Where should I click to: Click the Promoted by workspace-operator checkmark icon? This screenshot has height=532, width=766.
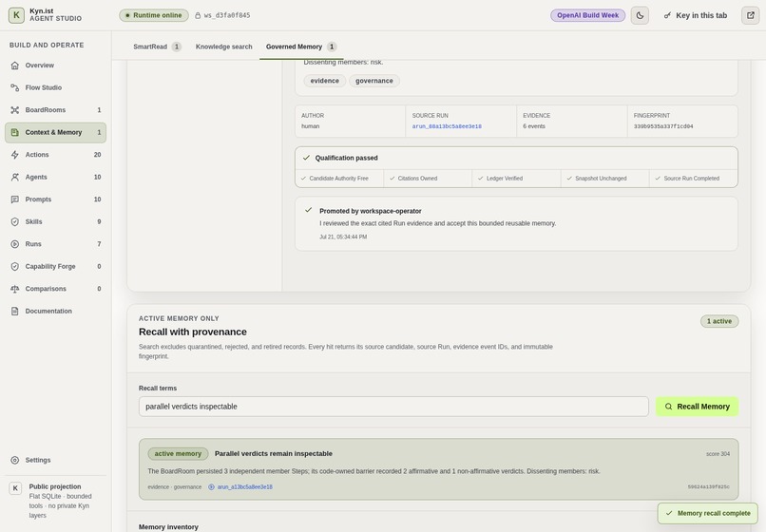[308, 210]
